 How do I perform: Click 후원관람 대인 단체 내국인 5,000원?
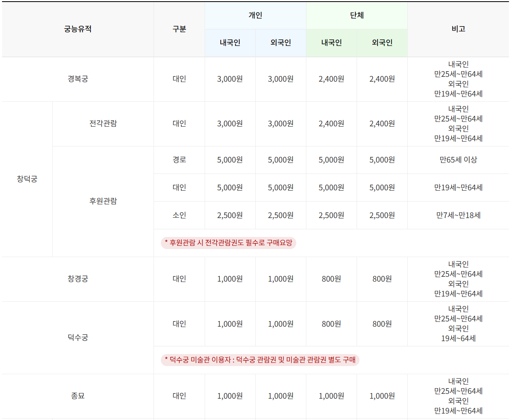pos(331,187)
